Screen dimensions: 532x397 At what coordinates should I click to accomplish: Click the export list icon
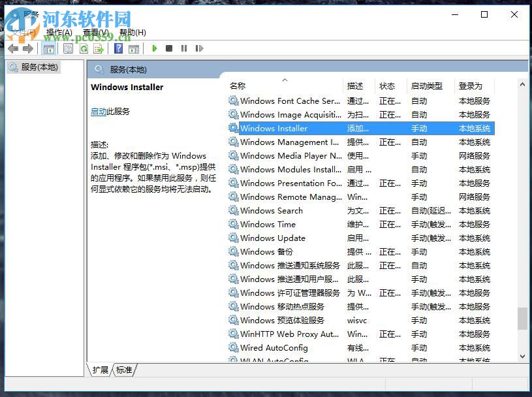pyautogui.click(x=99, y=48)
